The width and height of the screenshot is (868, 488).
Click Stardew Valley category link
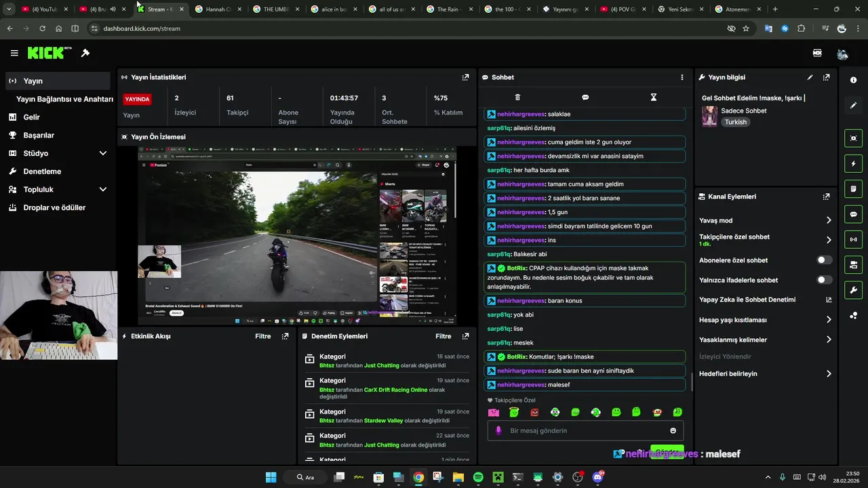pos(383,421)
